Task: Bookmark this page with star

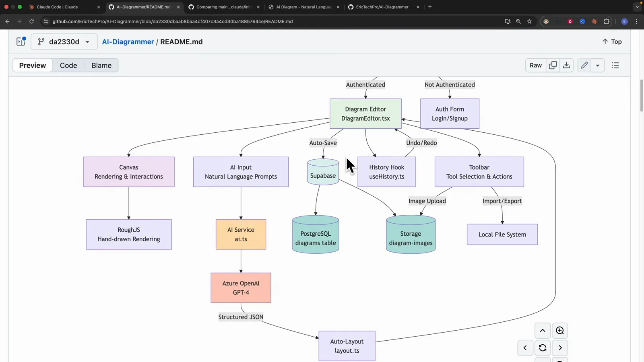Action: pos(529,21)
